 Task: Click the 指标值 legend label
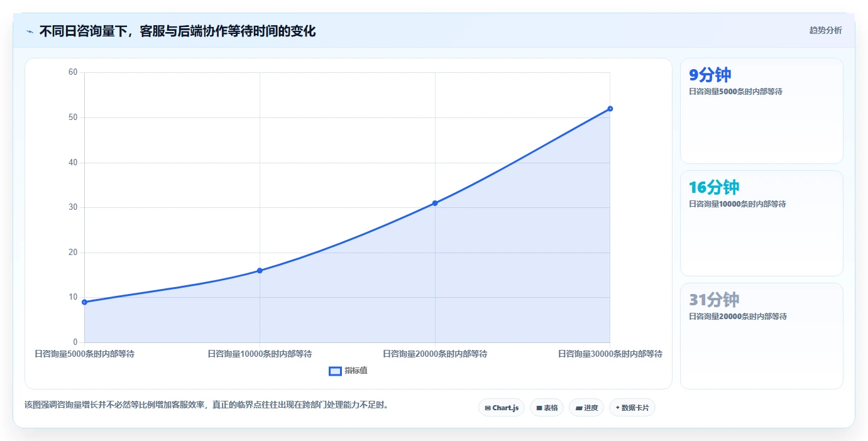click(x=356, y=371)
